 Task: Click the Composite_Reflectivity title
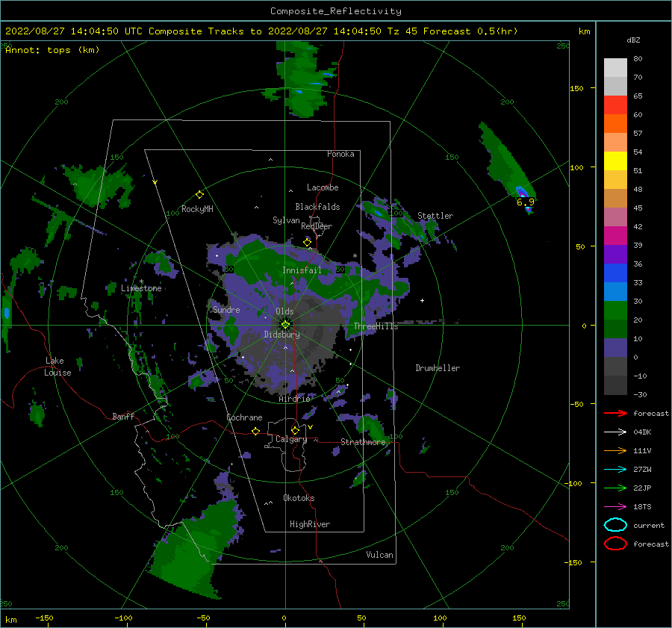tap(336, 11)
